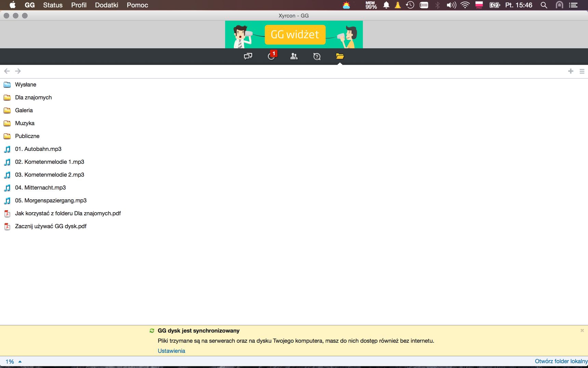Click the Bluetooth menu bar icon

click(438, 5)
